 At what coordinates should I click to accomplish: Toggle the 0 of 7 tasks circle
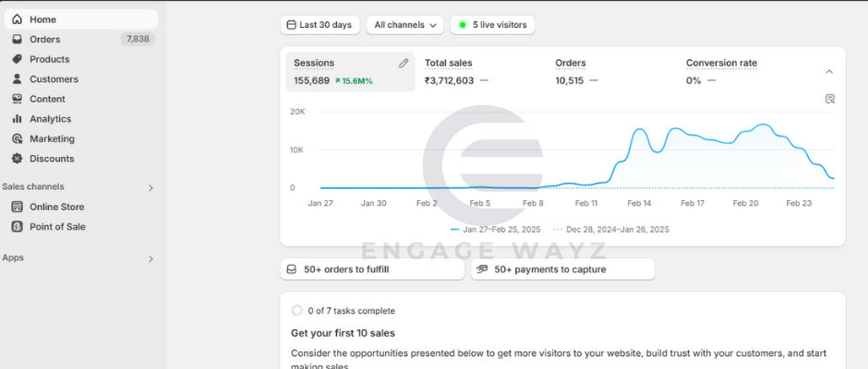296,311
